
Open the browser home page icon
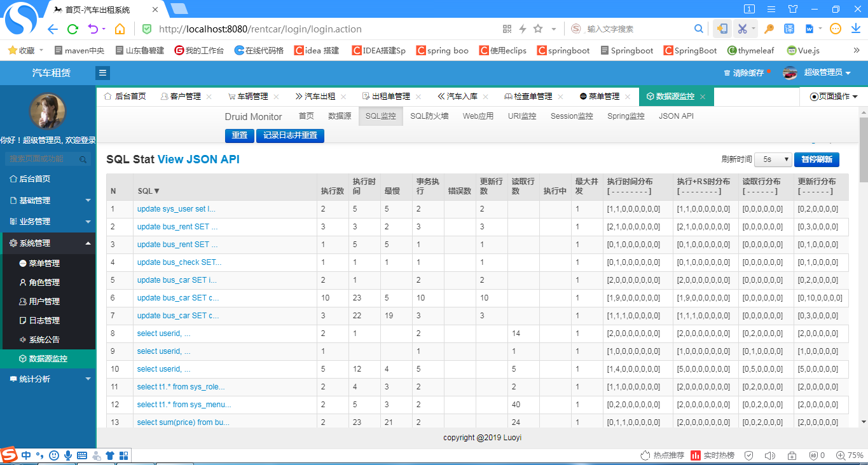[x=120, y=29]
